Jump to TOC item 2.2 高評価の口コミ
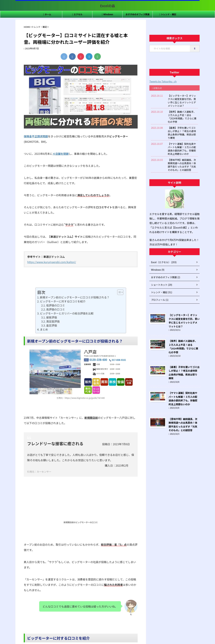The height and width of the screenshot is (644, 215). click(x=53, y=309)
